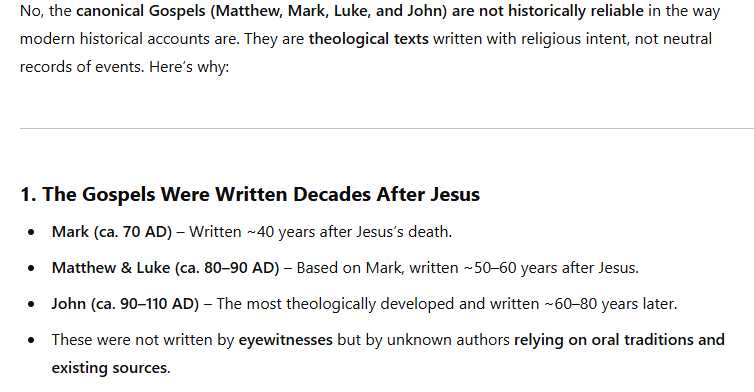Screen dimensions: 754x392
Task: Click the bold phrase 'canonical Gospels'
Action: [x=140, y=11]
